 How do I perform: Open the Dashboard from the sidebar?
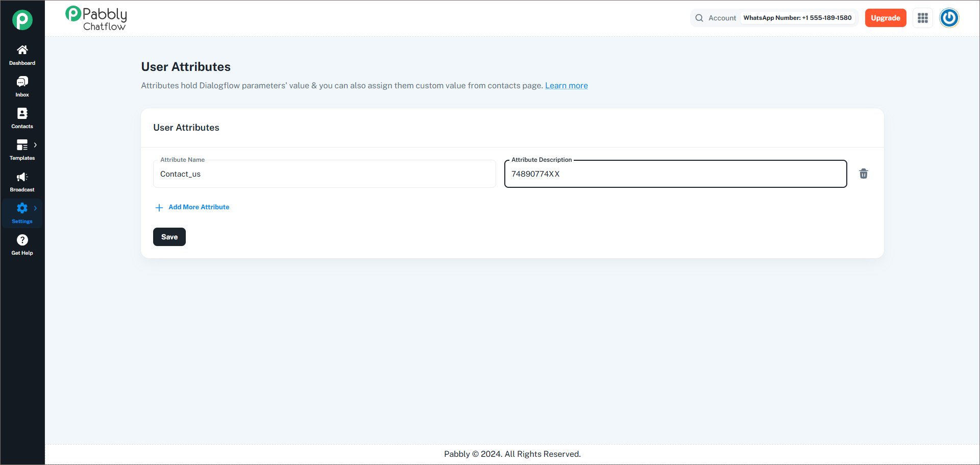[x=22, y=56]
